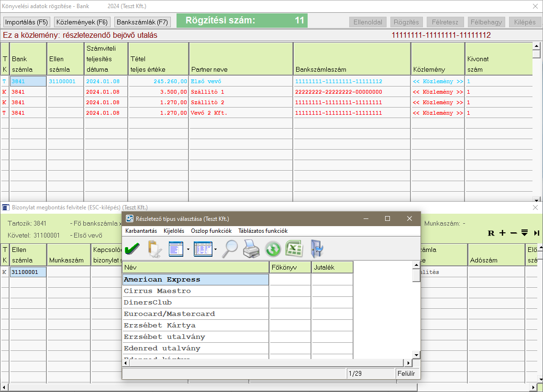Click the printer icon in dialog toolbar
Screen dimensions: 543x392
click(x=252, y=249)
